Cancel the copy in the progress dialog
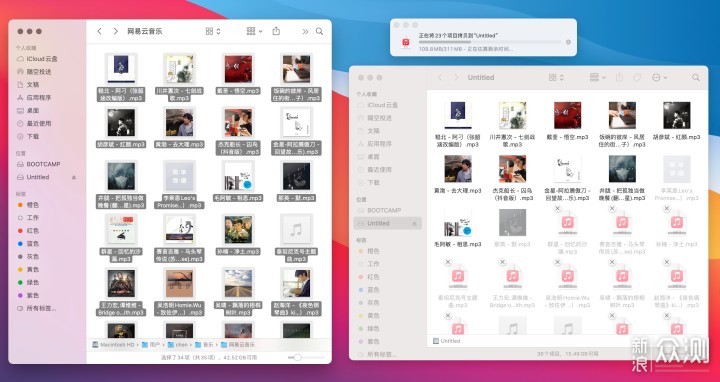 point(568,42)
